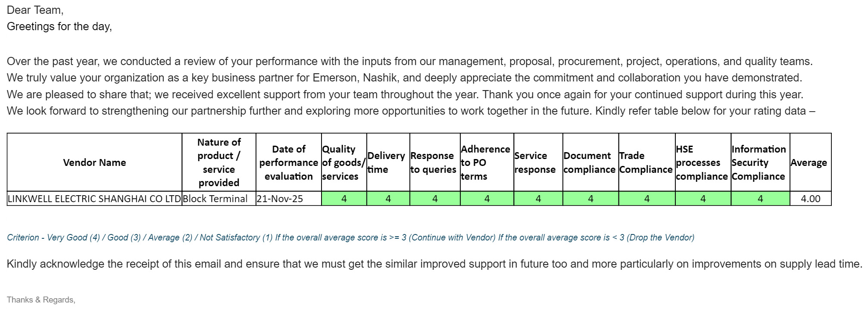Click the Thanks & Regards signature line

point(41,300)
